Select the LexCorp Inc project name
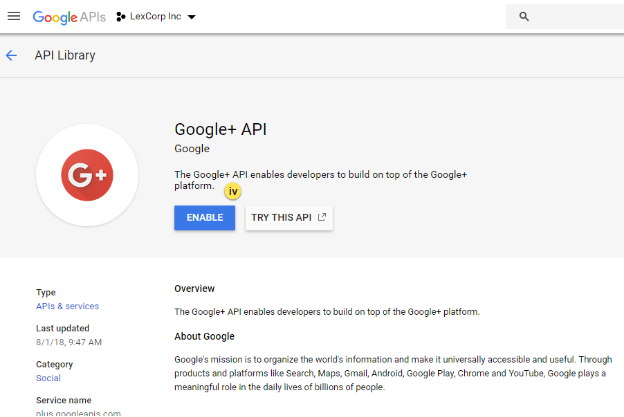 coord(156,17)
